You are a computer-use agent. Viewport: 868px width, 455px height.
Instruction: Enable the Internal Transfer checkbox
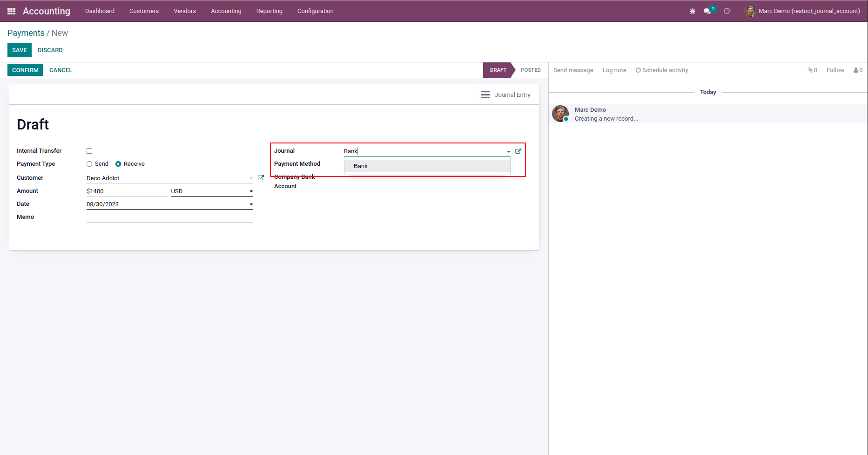[89, 151]
